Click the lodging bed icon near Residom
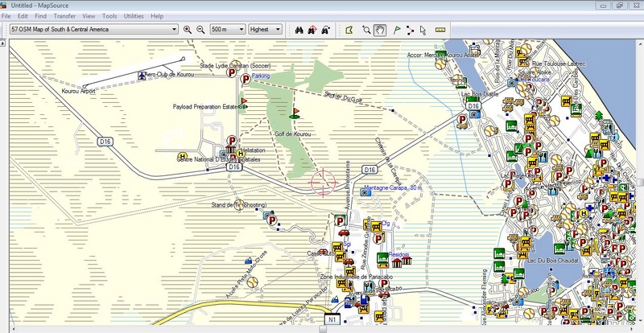 [383, 259]
